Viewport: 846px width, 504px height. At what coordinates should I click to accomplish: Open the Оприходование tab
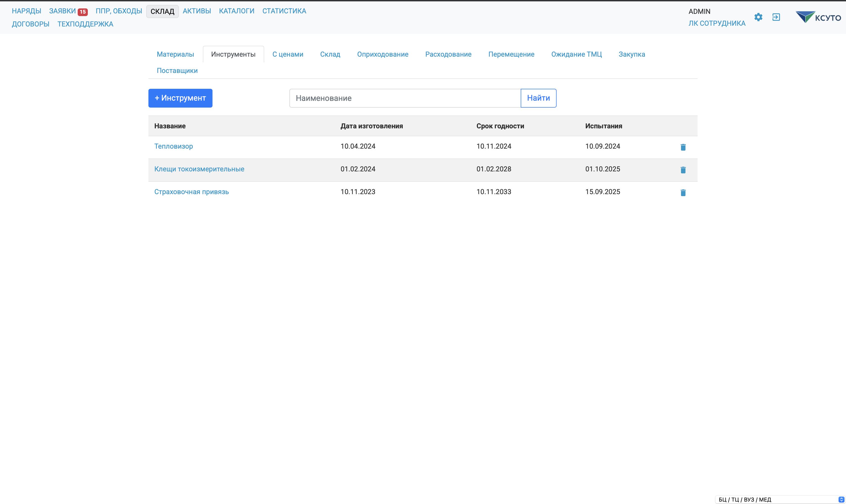(382, 54)
